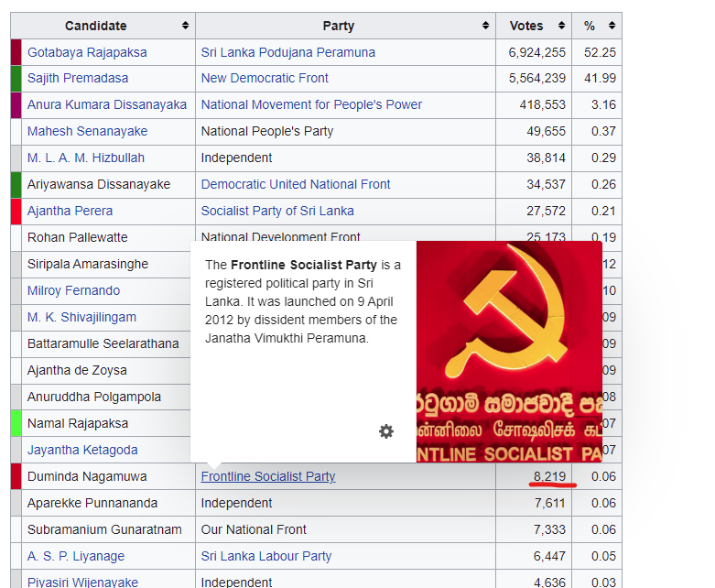This screenshot has width=715, height=588.
Task: Click Namal Rajapaksa's bright green color cell
Action: coord(16,423)
